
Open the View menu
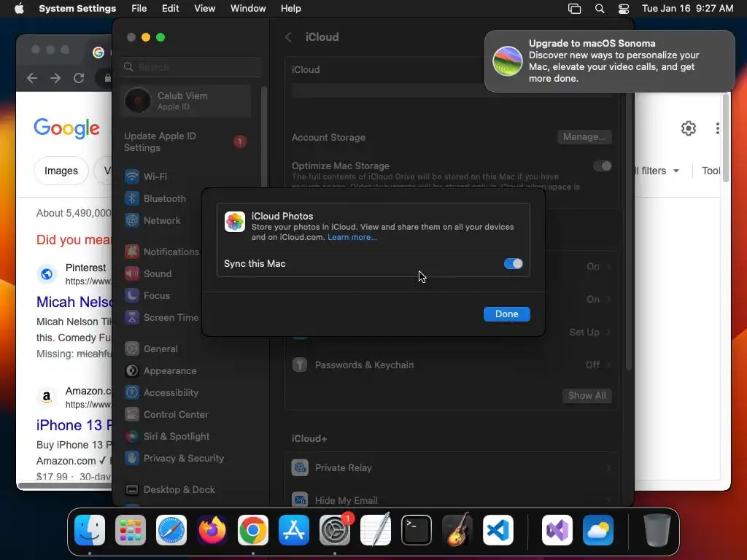204,9
